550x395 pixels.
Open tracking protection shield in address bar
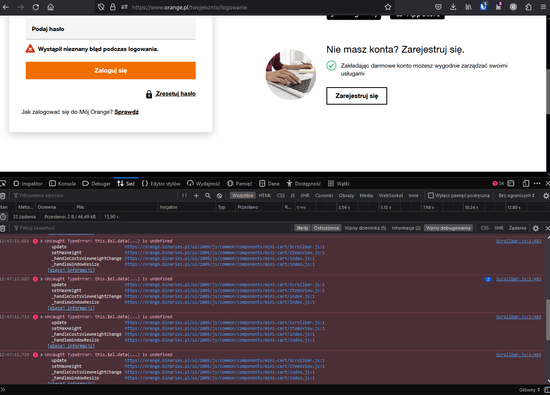coord(101,7)
